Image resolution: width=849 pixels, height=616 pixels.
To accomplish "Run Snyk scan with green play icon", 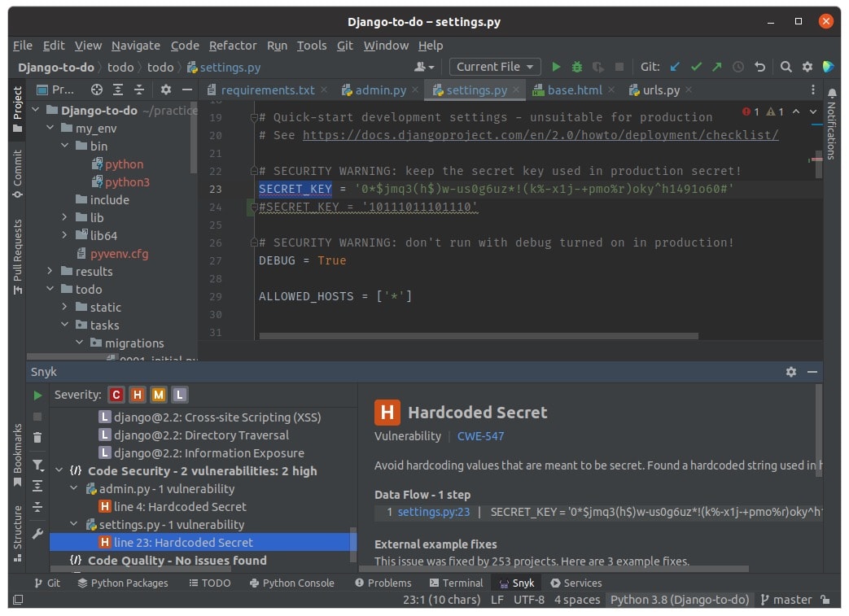I will pyautogui.click(x=37, y=395).
